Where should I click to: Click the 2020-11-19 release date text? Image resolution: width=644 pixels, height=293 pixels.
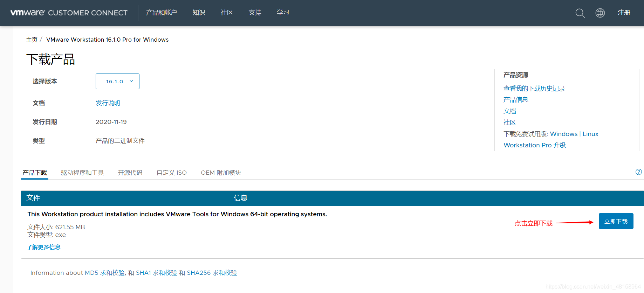pos(111,122)
